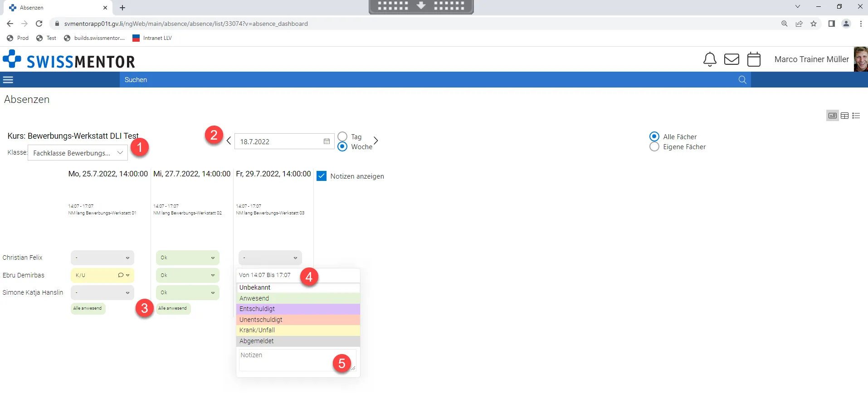
Task: Open the Intranet LLV bookmark
Action: tap(152, 38)
